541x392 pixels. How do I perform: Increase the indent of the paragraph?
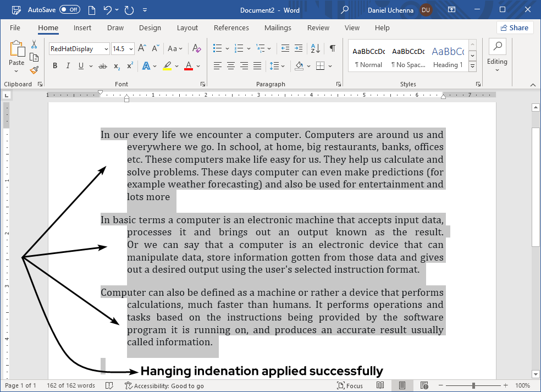[x=300, y=48]
